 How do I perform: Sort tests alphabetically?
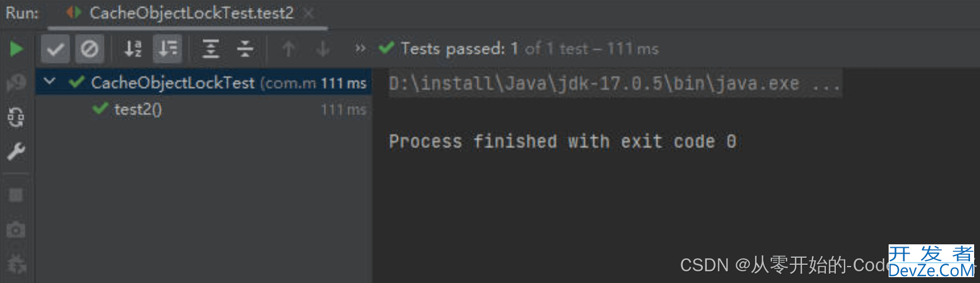click(x=133, y=49)
